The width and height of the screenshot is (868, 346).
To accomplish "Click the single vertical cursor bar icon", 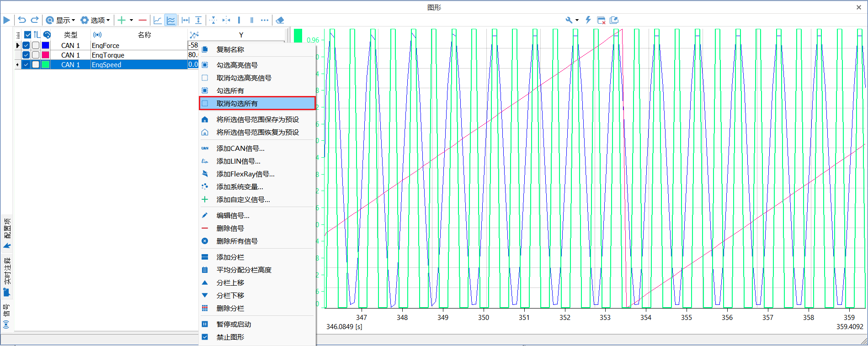I will click(239, 20).
